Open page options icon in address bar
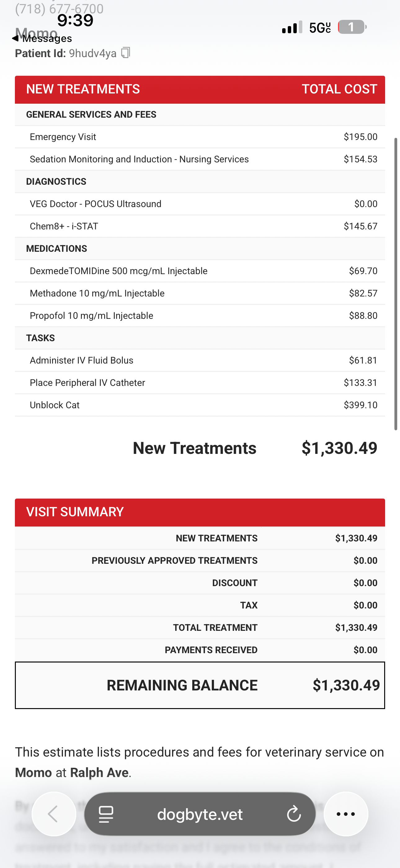Image resolution: width=400 pixels, height=868 pixels. pyautogui.click(x=106, y=814)
